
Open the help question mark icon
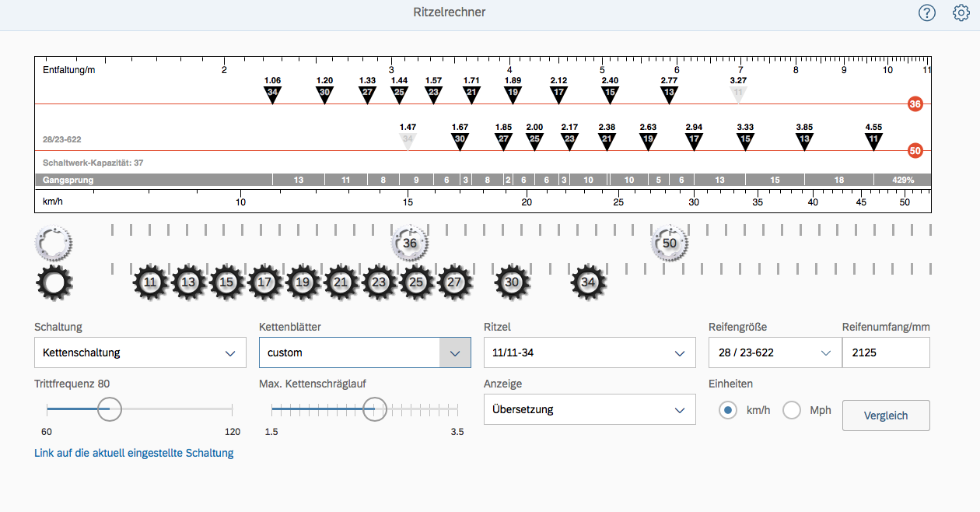tap(926, 13)
